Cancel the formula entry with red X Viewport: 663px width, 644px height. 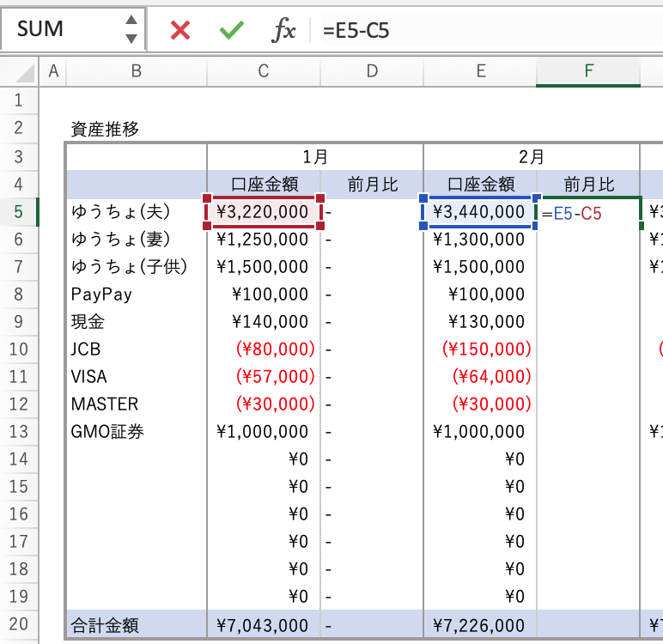(x=180, y=30)
